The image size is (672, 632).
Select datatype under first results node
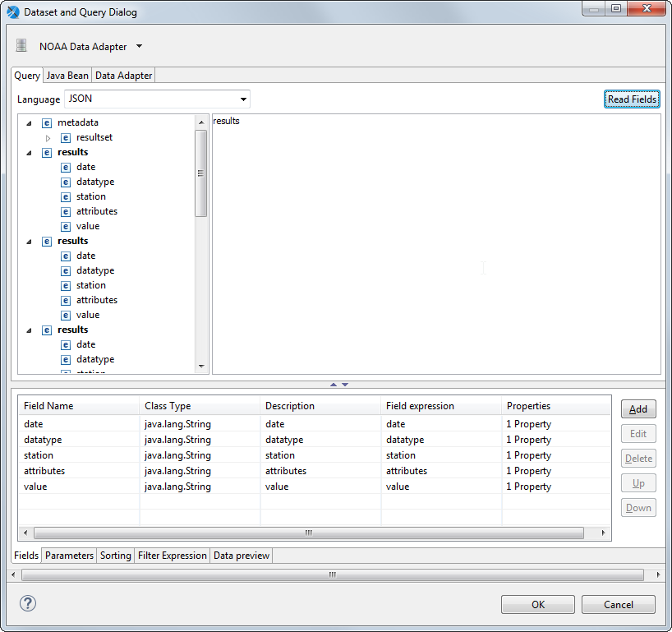(95, 182)
